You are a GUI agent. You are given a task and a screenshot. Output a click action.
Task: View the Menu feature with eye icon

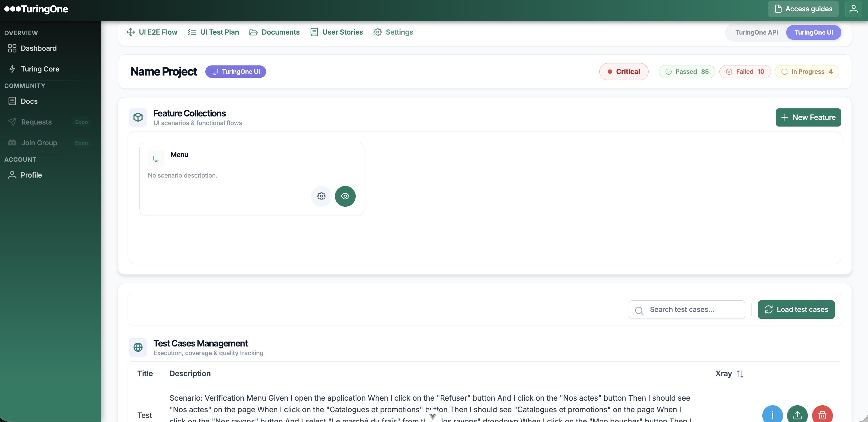coord(345,196)
